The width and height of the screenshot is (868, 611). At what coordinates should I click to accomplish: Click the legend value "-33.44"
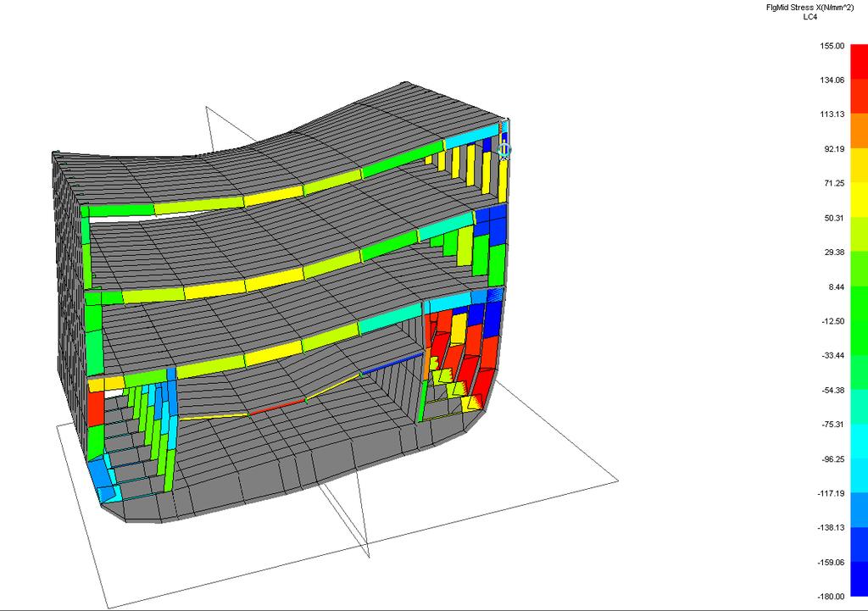pos(833,355)
